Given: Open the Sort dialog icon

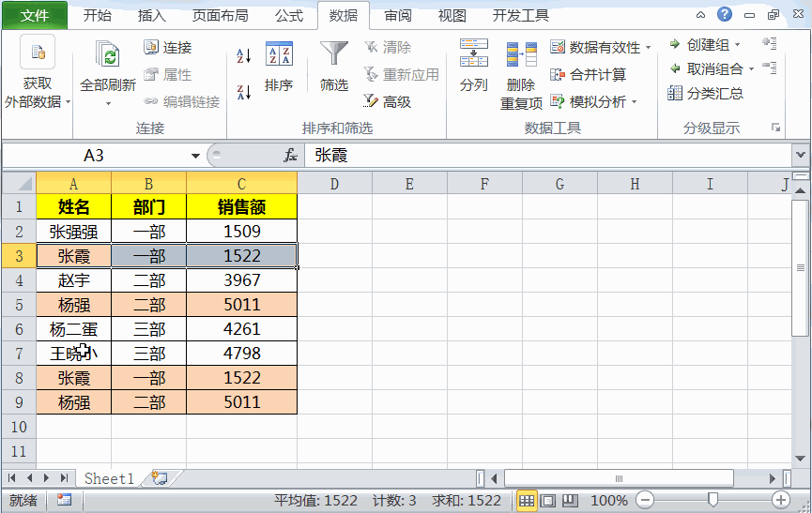Looking at the screenshot, I should 279,53.
